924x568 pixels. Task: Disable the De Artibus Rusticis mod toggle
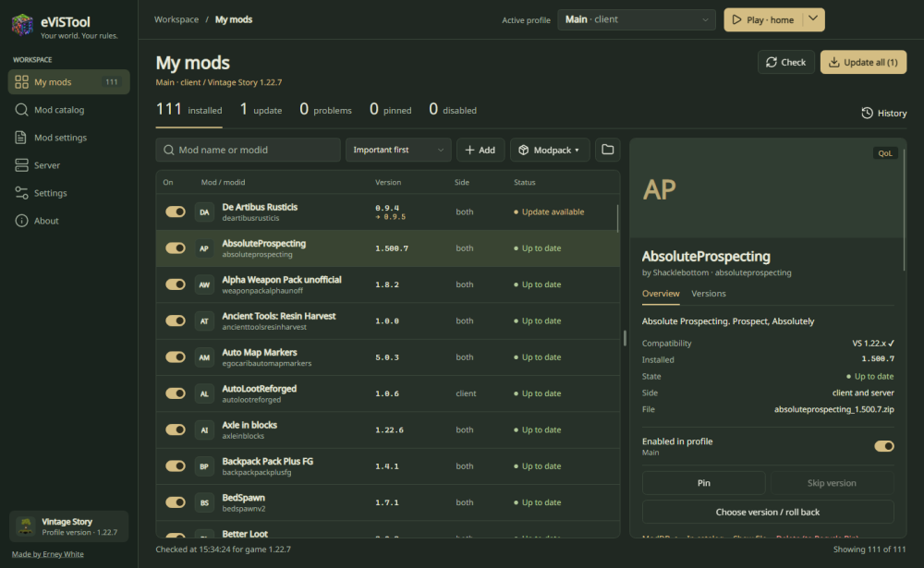[175, 211]
